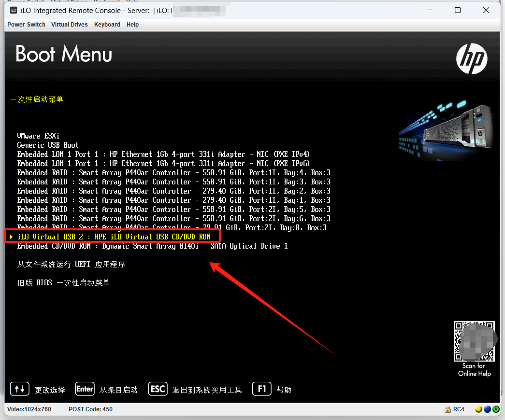Click the up/down arrows key icon
The height and width of the screenshot is (420, 505).
(20, 389)
